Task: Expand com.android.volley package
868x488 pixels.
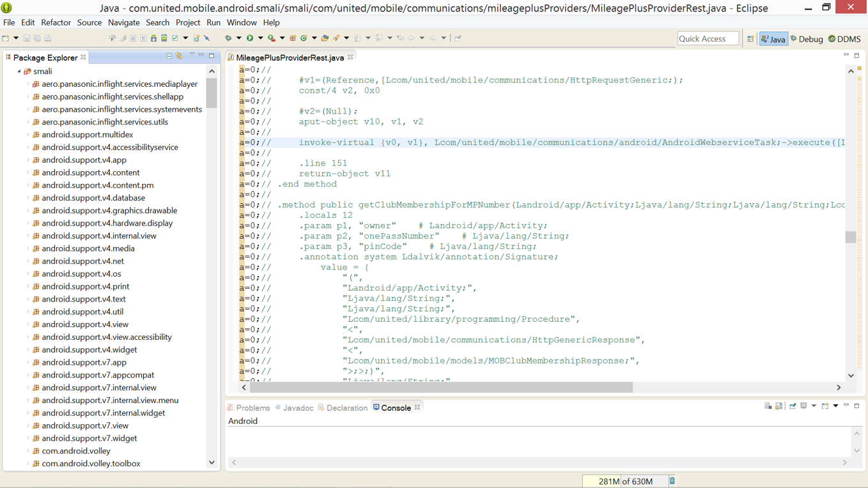Action: tap(28, 451)
